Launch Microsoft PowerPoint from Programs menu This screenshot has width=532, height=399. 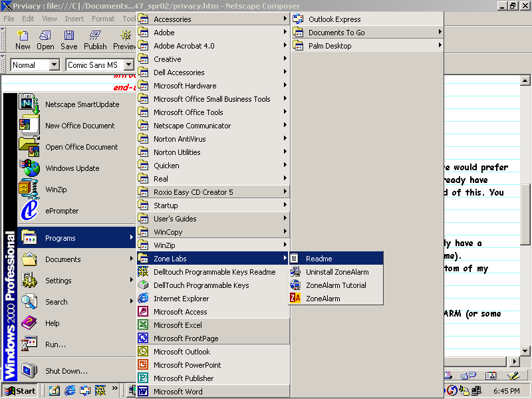[x=213, y=365]
